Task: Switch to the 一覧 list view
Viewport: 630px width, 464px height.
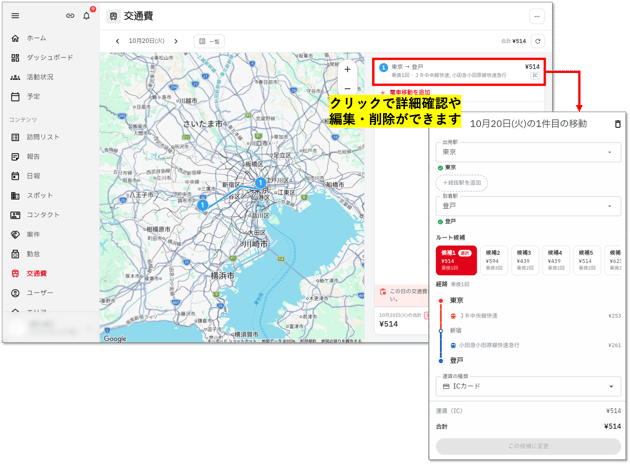Action: click(x=209, y=41)
